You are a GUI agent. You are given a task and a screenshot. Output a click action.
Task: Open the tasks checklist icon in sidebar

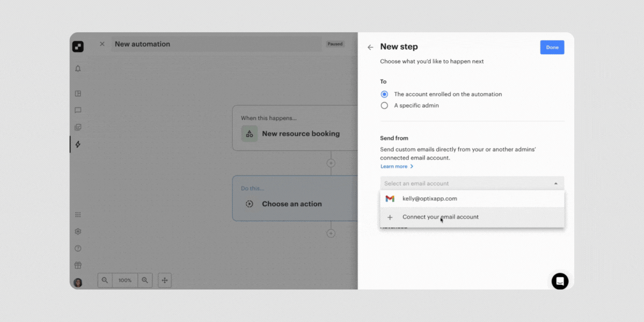point(78,127)
